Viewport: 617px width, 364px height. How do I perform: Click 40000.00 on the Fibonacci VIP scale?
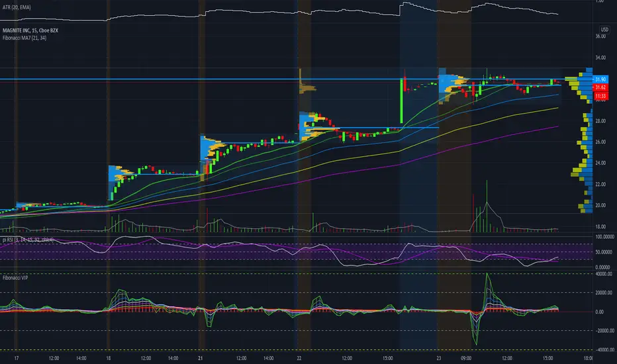coord(604,274)
